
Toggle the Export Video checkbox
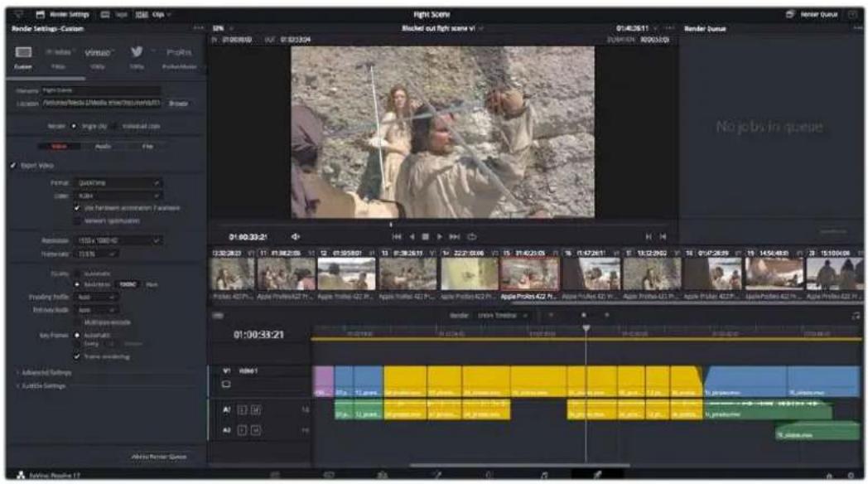pos(12,166)
